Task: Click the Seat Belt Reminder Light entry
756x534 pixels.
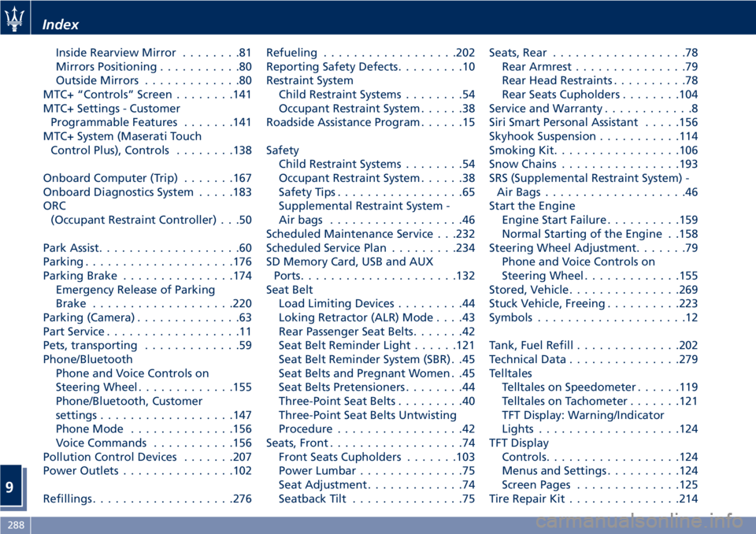Action: click(376, 346)
